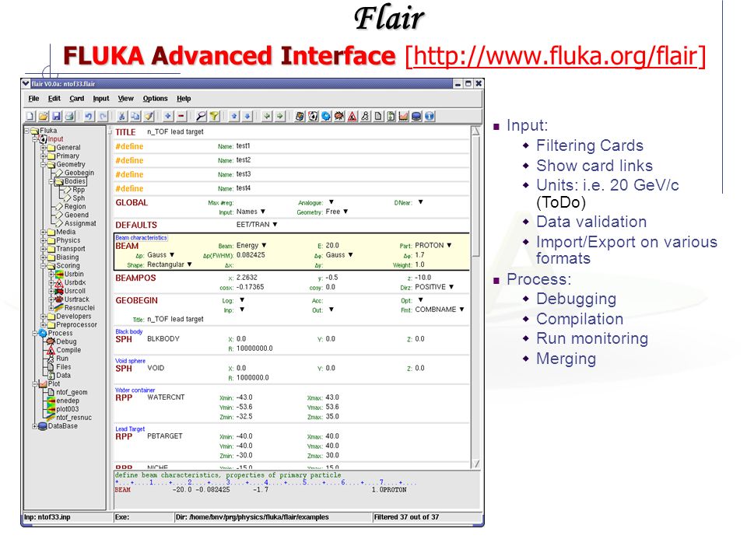This screenshot has height=560, width=747.
Task: Click the red minus Delete card icon
Action: point(181,116)
